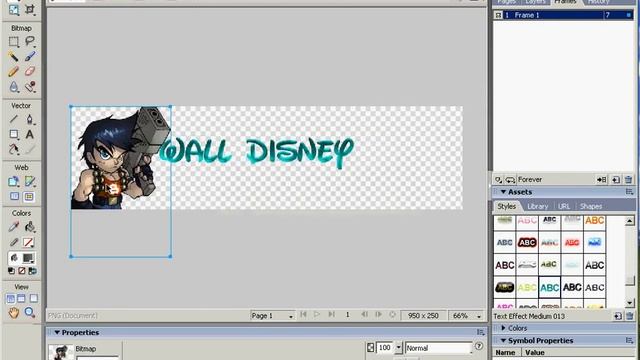The image size is (640, 360).
Task: Switch to Standard Screen view mode
Action: (x=11, y=298)
